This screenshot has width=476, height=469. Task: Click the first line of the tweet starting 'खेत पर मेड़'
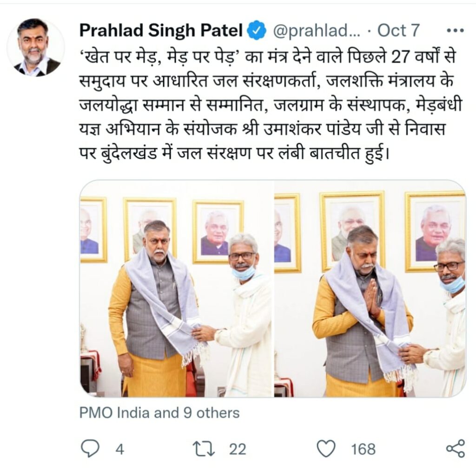coord(267,56)
